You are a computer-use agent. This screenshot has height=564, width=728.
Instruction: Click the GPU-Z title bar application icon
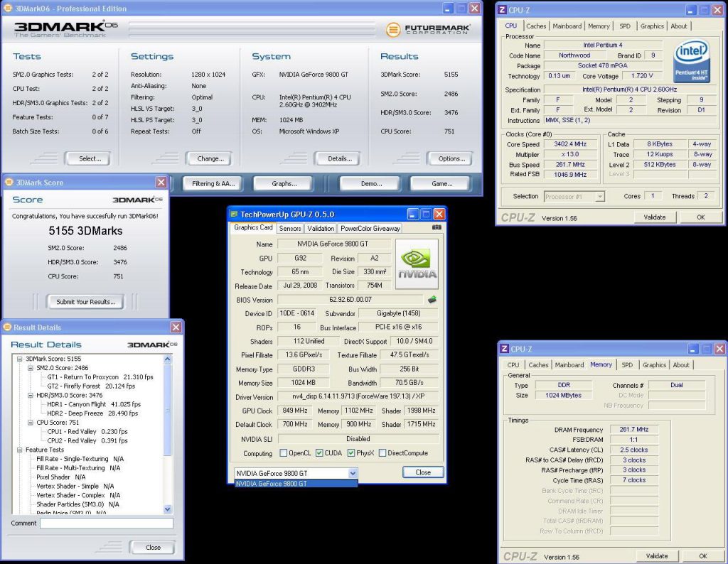tap(234, 214)
